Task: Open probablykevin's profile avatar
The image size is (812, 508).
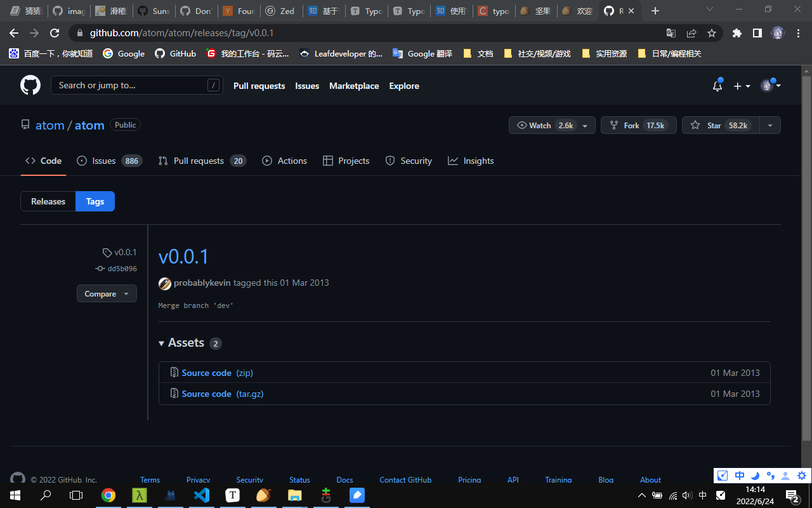Action: [x=165, y=283]
